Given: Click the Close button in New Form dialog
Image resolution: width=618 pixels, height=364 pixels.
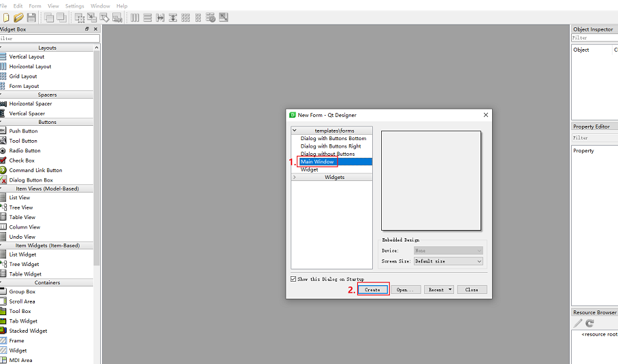Looking at the screenshot, I should tap(472, 290).
